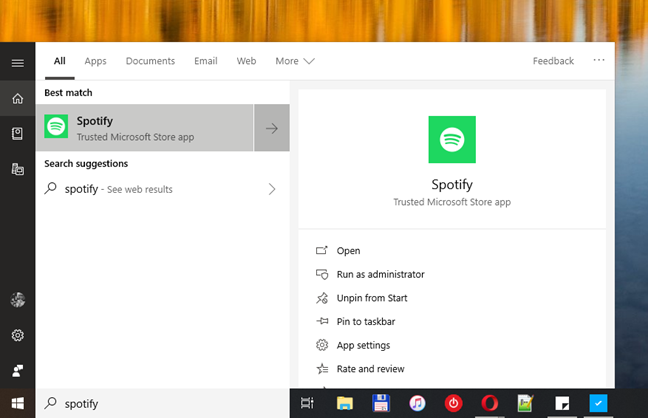Switch to the Email tab
648x418 pixels.
206,61
